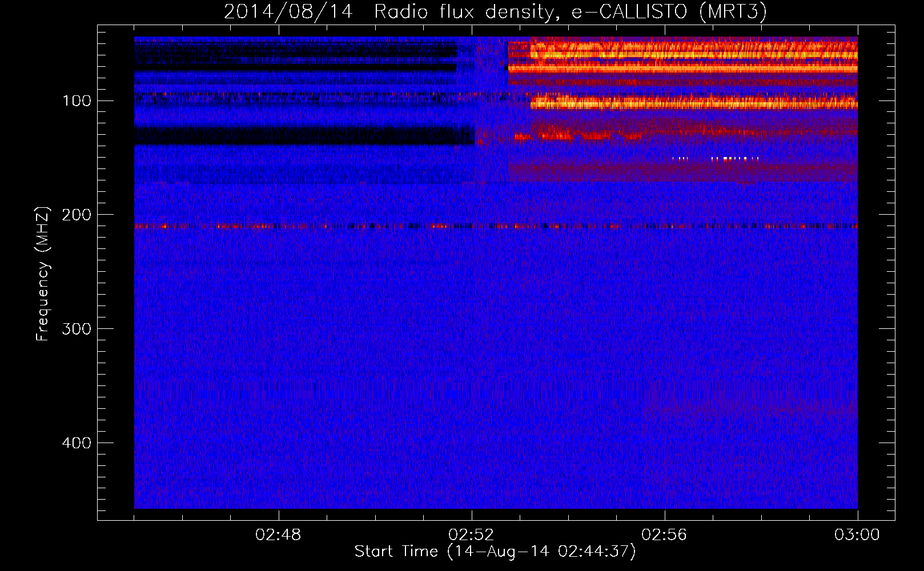Image resolution: width=924 pixels, height=571 pixels.
Task: Click the 'Frequency (MHZ)' axis label
Action: click(x=43, y=274)
